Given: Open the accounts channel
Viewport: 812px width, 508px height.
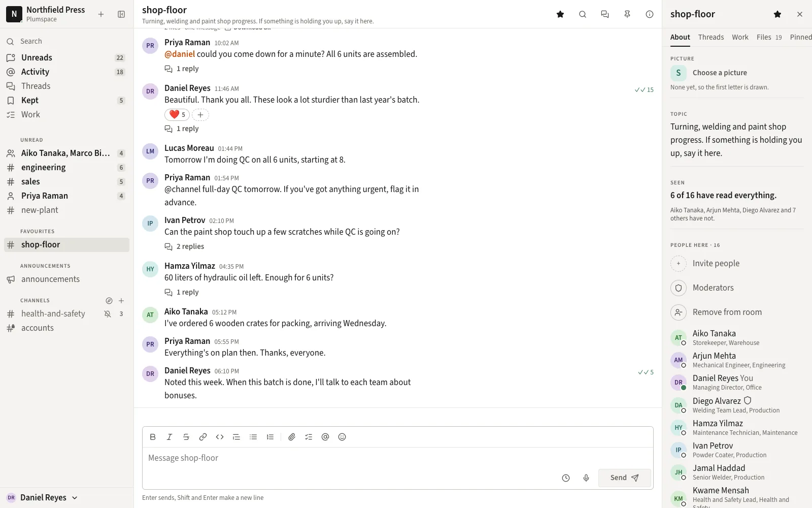Looking at the screenshot, I should (66, 328).
